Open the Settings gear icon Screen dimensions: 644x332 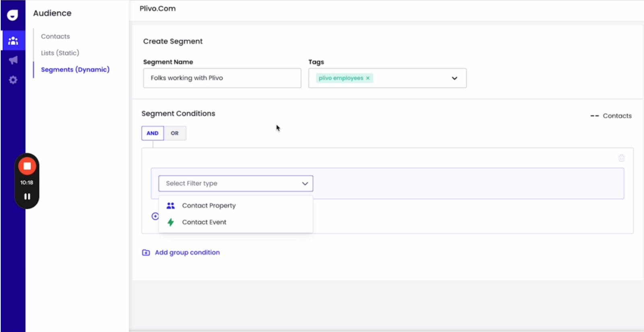(x=13, y=80)
